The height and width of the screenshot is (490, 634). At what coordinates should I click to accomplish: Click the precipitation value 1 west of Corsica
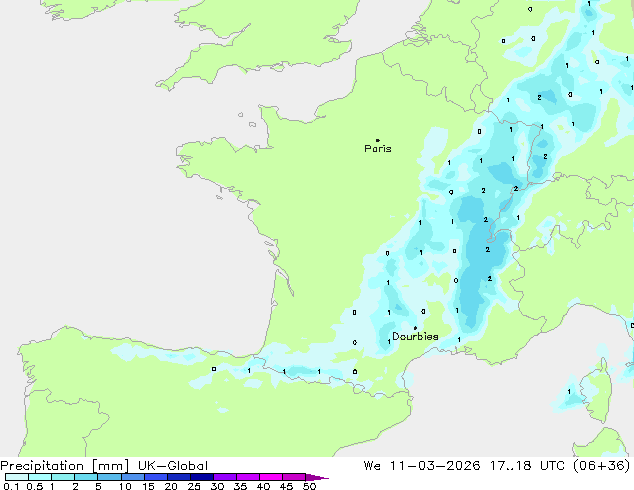(x=569, y=391)
